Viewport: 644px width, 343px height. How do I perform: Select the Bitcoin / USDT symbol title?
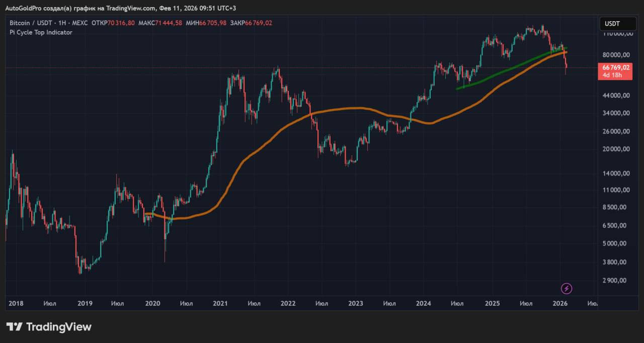[31, 23]
